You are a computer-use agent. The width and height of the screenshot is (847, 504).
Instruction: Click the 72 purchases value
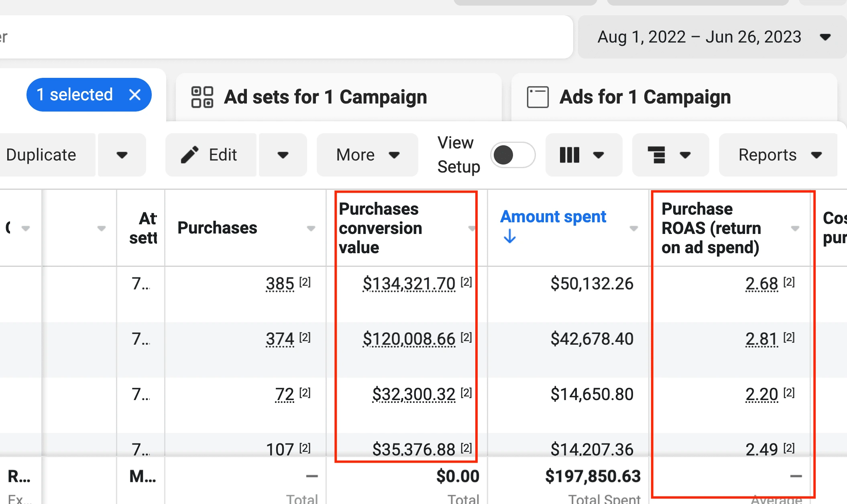[285, 394]
